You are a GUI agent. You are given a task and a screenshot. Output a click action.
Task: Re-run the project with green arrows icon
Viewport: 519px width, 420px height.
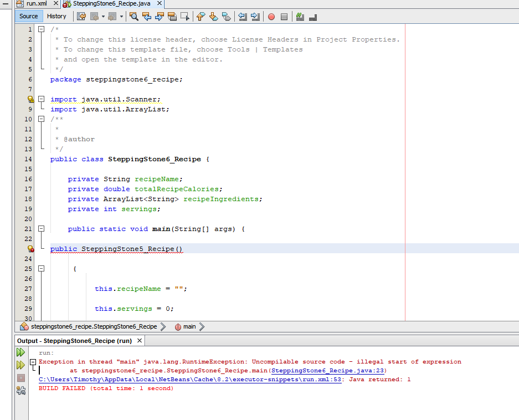(x=21, y=352)
